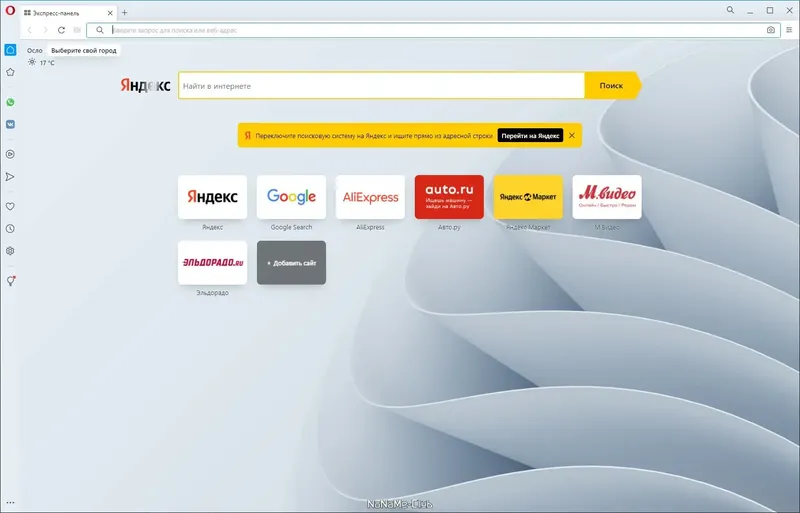Click the Перейти на Яндекс button
The height and width of the screenshot is (513, 800).
(x=530, y=136)
